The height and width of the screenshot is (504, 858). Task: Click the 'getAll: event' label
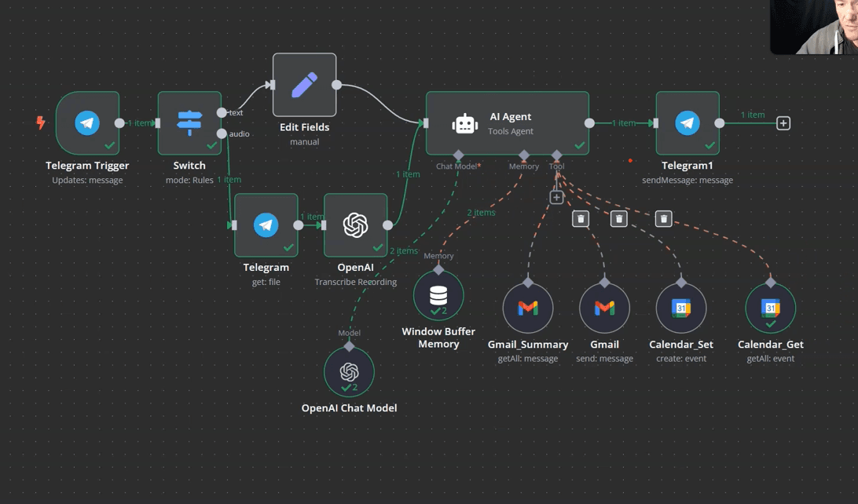[x=771, y=359]
